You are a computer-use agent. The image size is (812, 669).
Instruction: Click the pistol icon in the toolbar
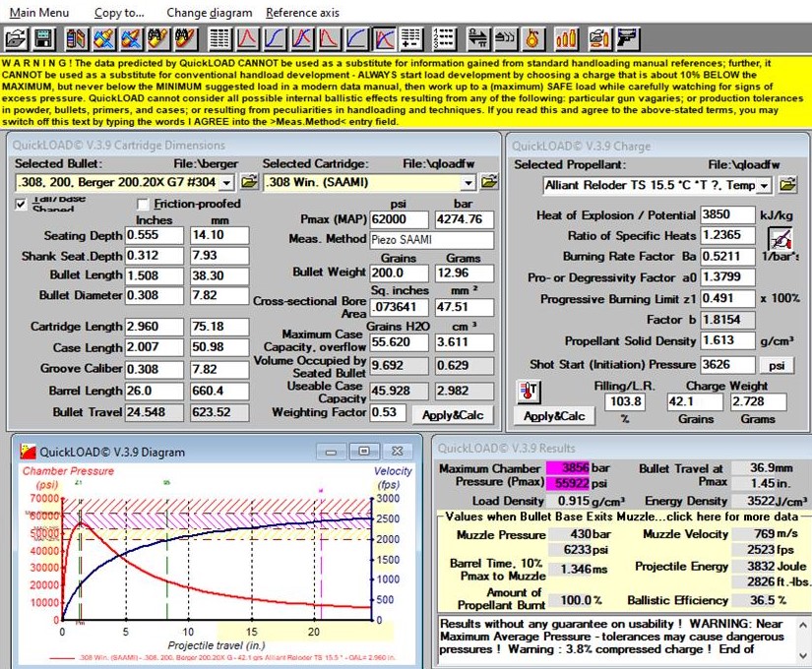pos(626,39)
